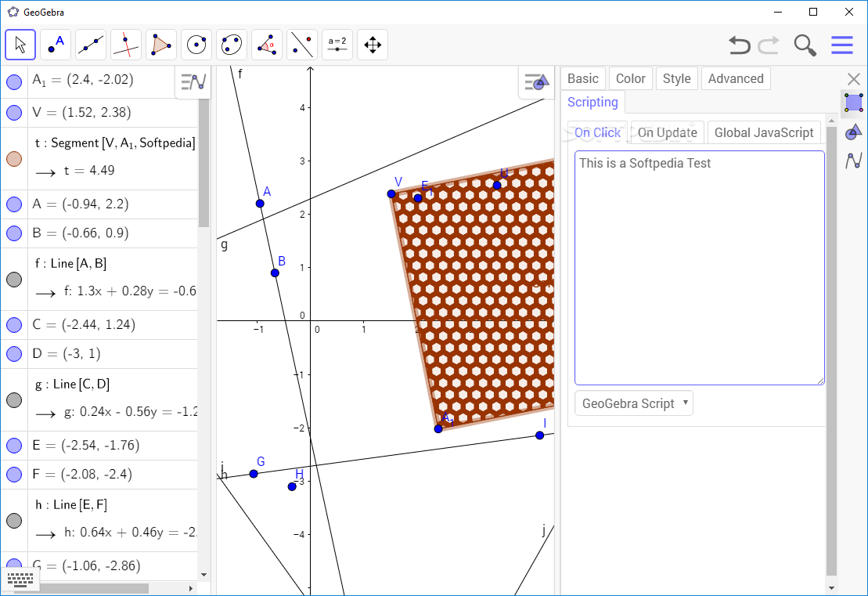Select point H in the graphics view
The image size is (868, 596).
pos(292,486)
